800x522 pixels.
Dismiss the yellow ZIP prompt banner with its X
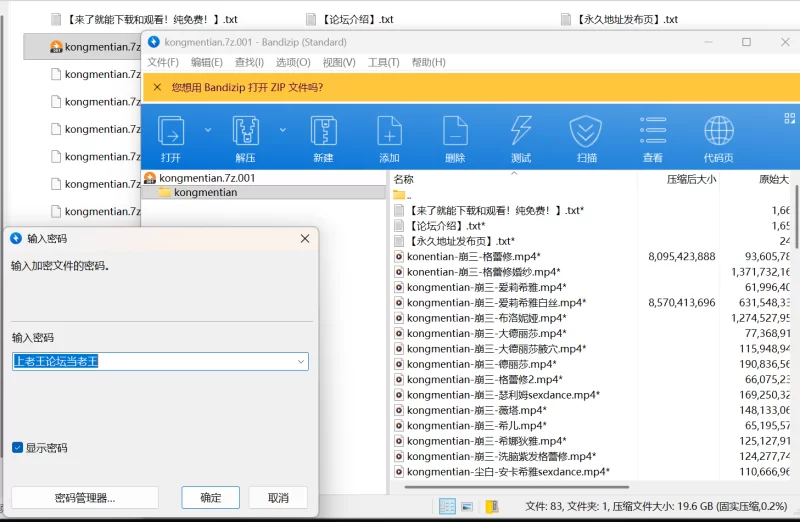(157, 87)
